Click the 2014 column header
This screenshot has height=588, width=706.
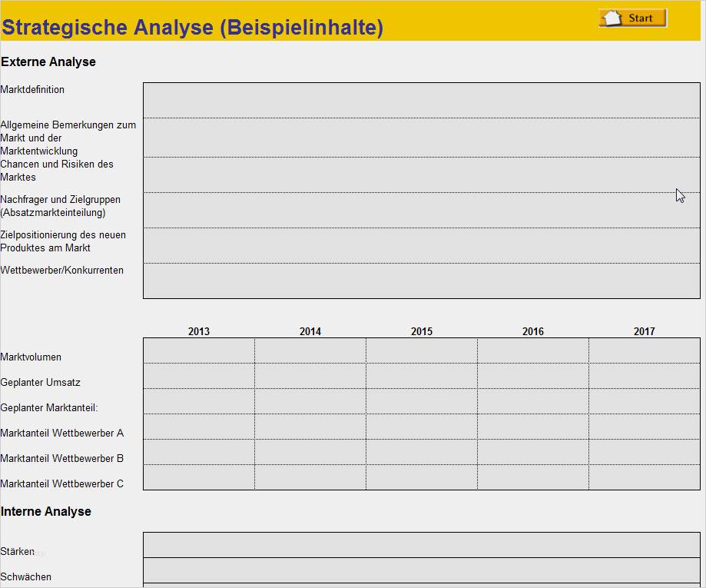tap(310, 331)
